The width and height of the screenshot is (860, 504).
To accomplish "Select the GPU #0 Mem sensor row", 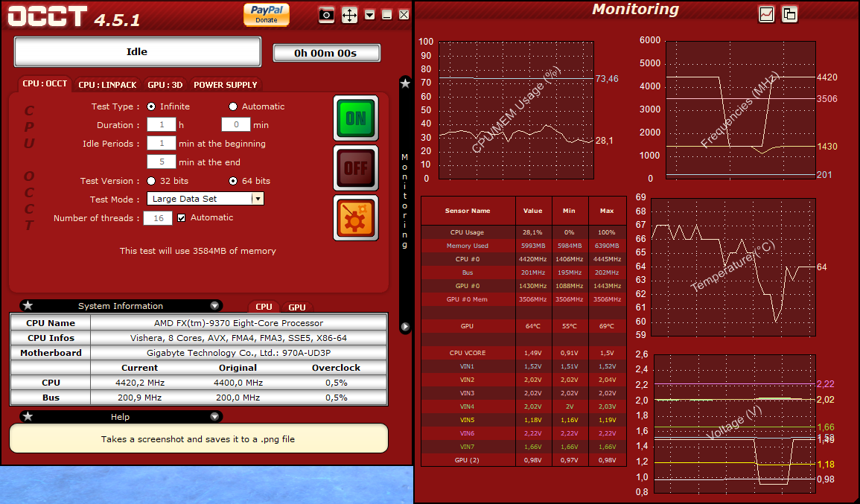I will point(523,299).
